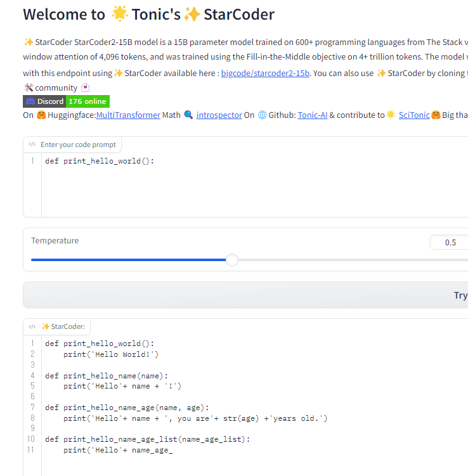Click the code icon beside 'Enter your code prompt'

33,145
